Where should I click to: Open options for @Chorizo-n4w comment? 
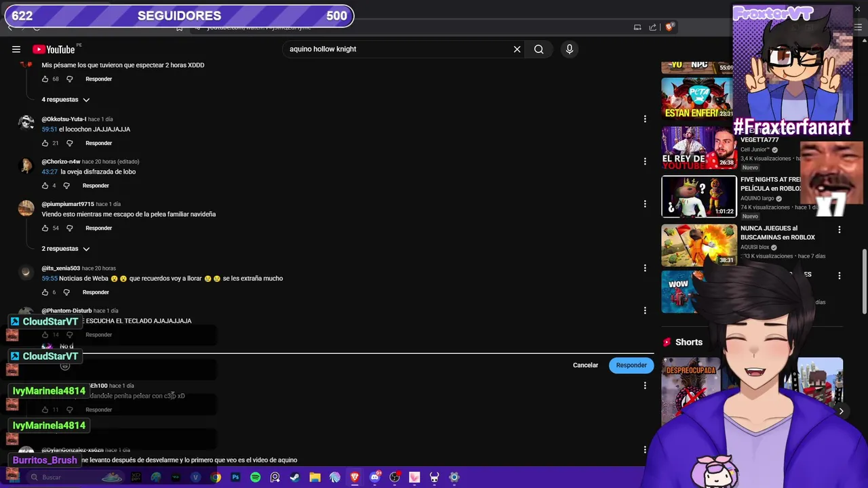pyautogui.click(x=644, y=161)
